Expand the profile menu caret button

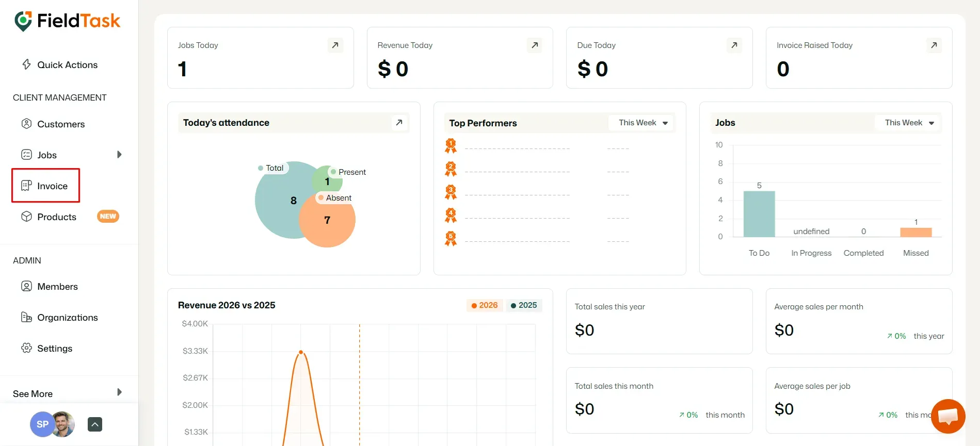click(x=95, y=424)
